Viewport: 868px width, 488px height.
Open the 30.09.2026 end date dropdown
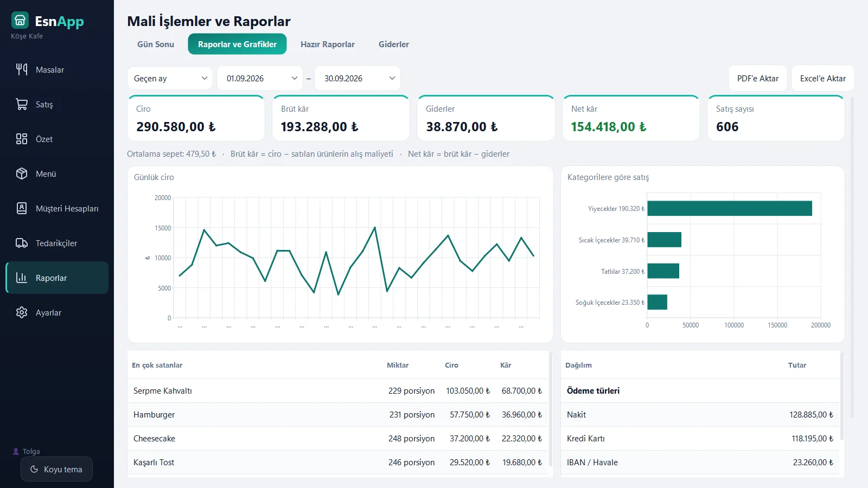(358, 78)
